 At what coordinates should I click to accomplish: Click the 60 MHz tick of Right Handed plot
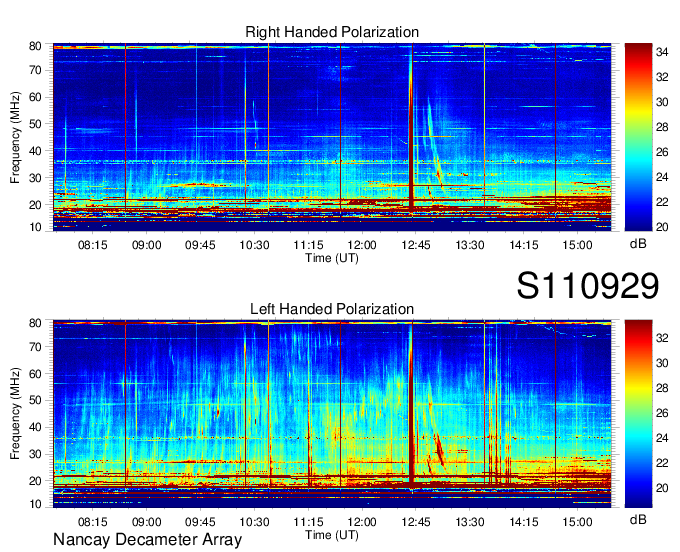coord(35,97)
